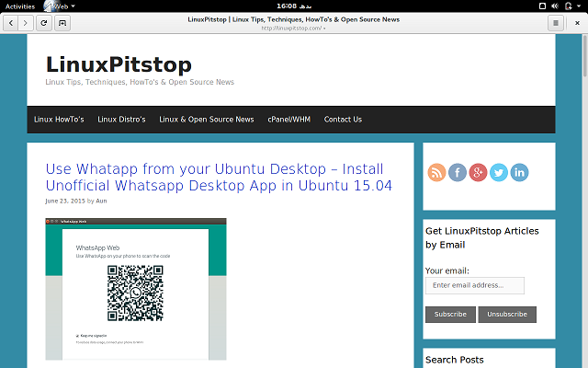Go back with the browser back arrow
The height and width of the screenshot is (368, 588).
click(x=11, y=23)
